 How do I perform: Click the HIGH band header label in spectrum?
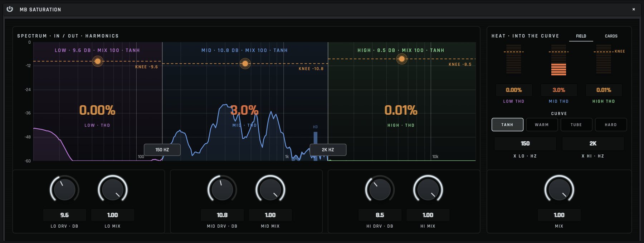[x=401, y=50]
